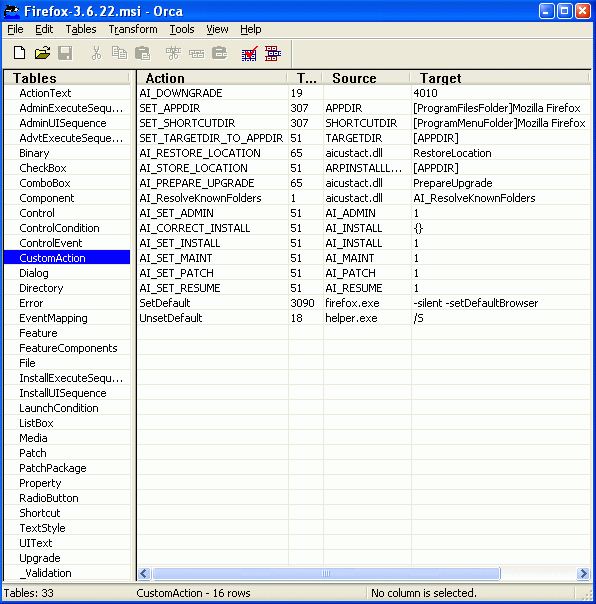The image size is (596, 604).
Task: Click the Target column header
Action: coord(500,78)
